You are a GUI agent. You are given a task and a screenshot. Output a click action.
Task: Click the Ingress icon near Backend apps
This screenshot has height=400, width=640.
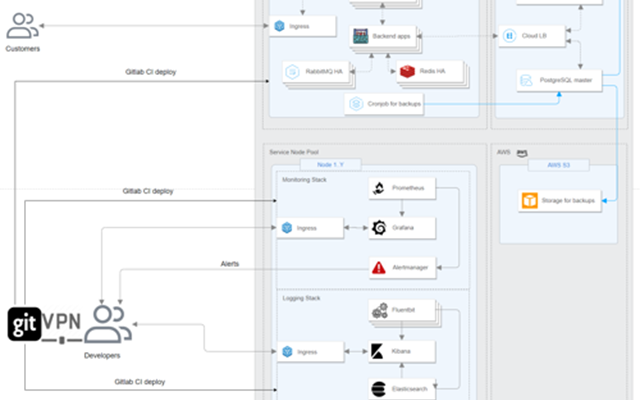(280, 26)
